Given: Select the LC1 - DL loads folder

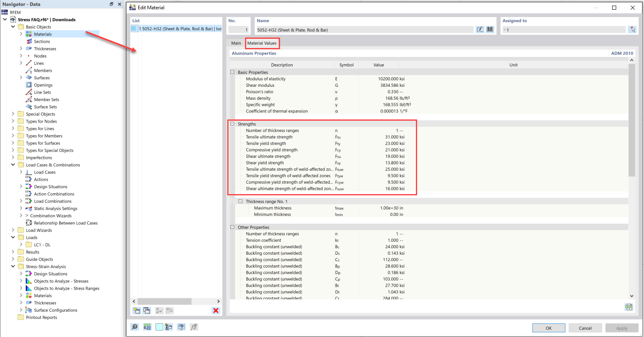Looking at the screenshot, I should coord(42,245).
